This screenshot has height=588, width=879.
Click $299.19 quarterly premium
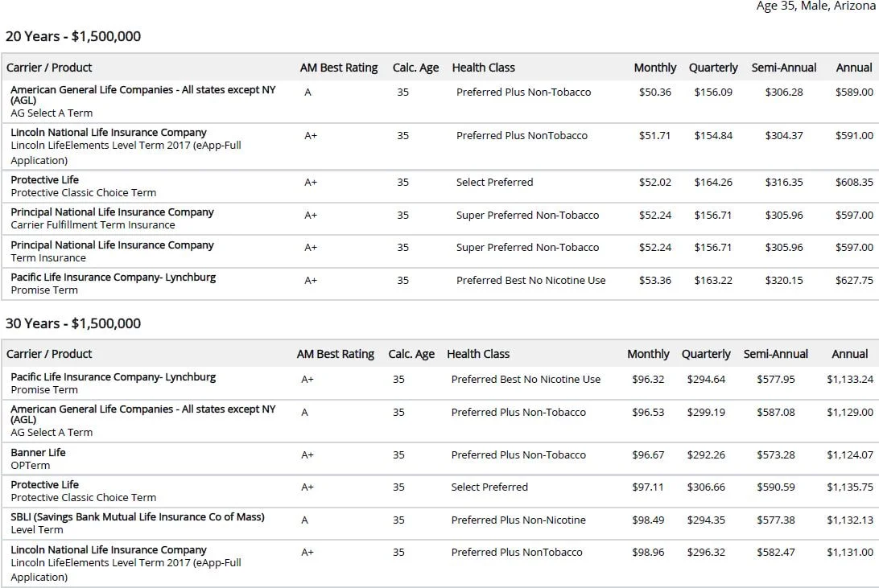706,412
